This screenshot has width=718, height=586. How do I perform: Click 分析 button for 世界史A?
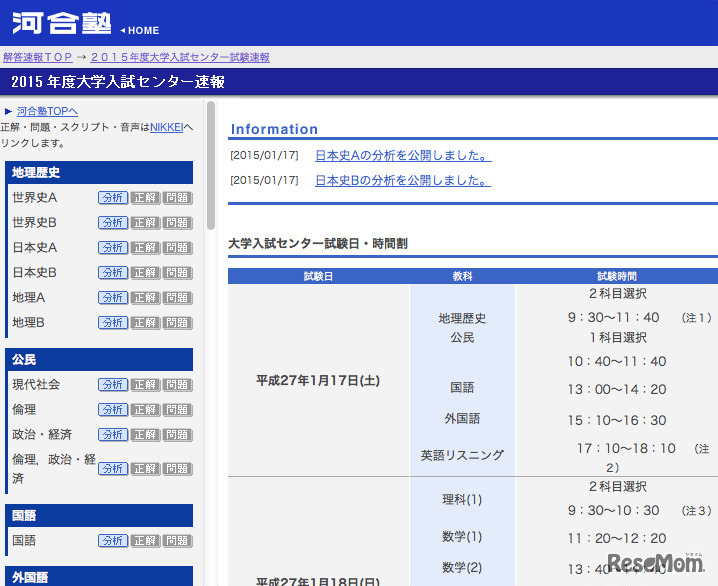[113, 198]
